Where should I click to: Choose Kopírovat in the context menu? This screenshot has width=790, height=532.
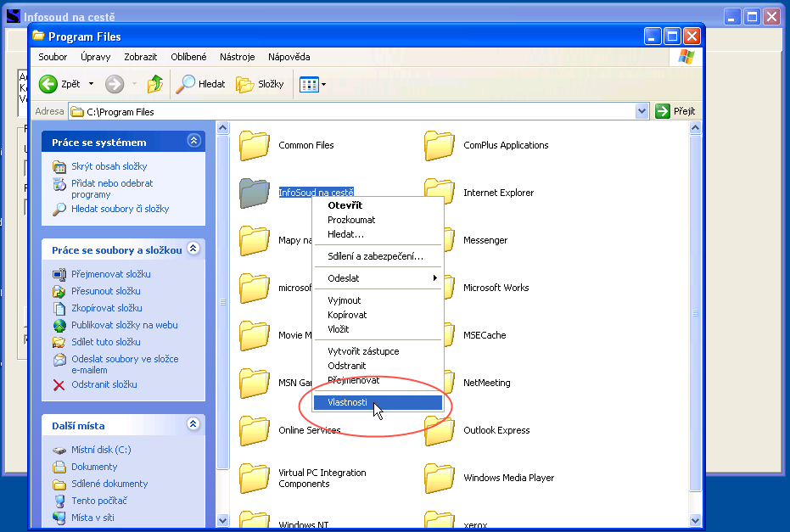click(x=378, y=315)
